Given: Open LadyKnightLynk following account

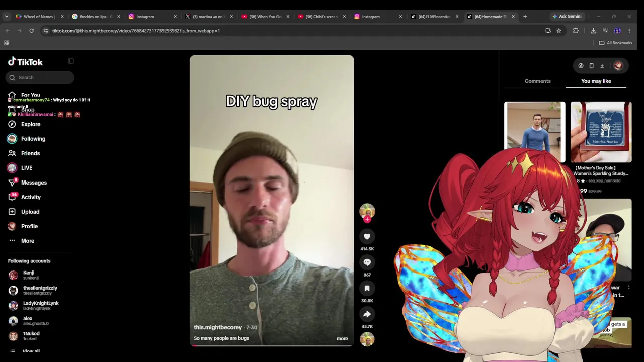Looking at the screenshot, I should click(41, 305).
